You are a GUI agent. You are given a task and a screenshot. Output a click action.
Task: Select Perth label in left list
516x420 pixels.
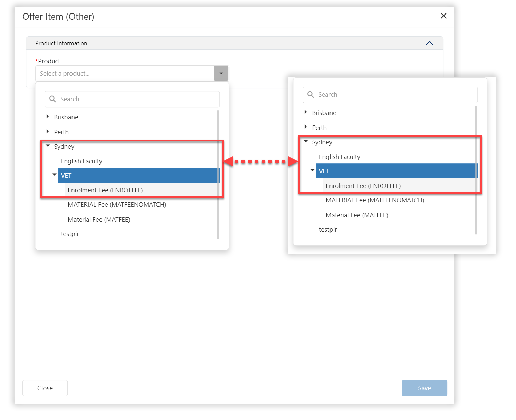[x=61, y=132]
